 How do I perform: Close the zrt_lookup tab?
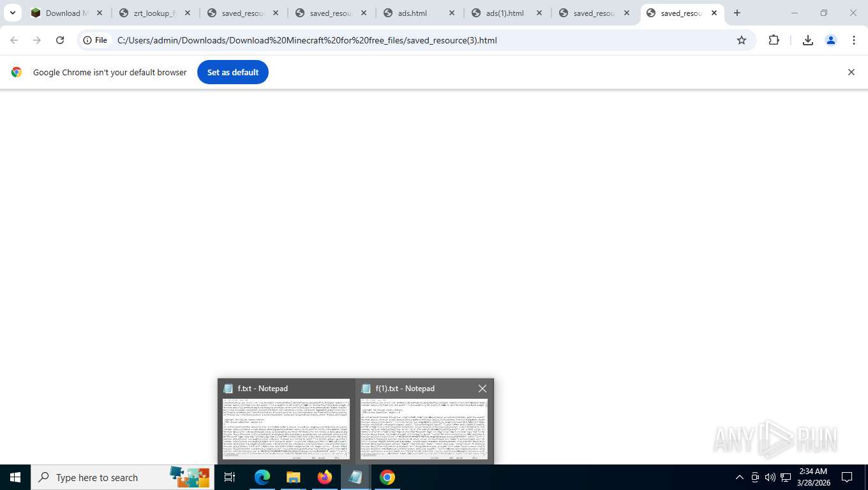188,13
